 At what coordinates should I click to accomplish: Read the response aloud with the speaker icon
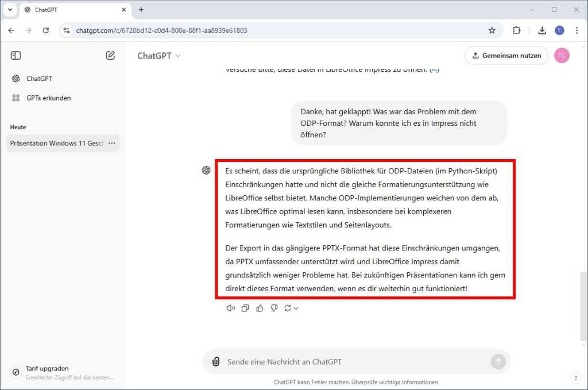[x=231, y=308]
